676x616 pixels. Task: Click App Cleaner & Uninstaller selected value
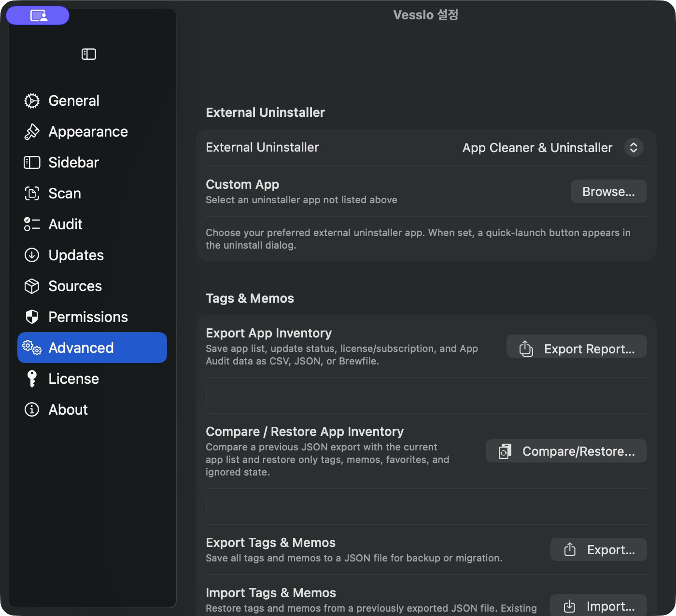coord(537,148)
